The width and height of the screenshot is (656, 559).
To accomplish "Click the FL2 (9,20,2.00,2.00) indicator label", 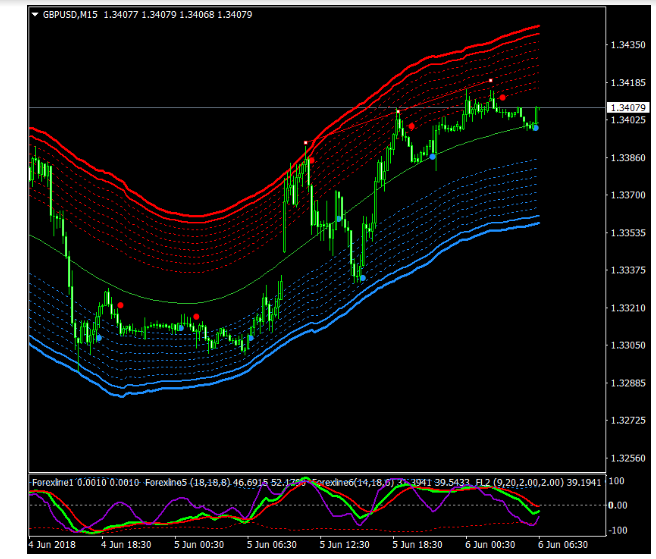I will click(x=519, y=483).
